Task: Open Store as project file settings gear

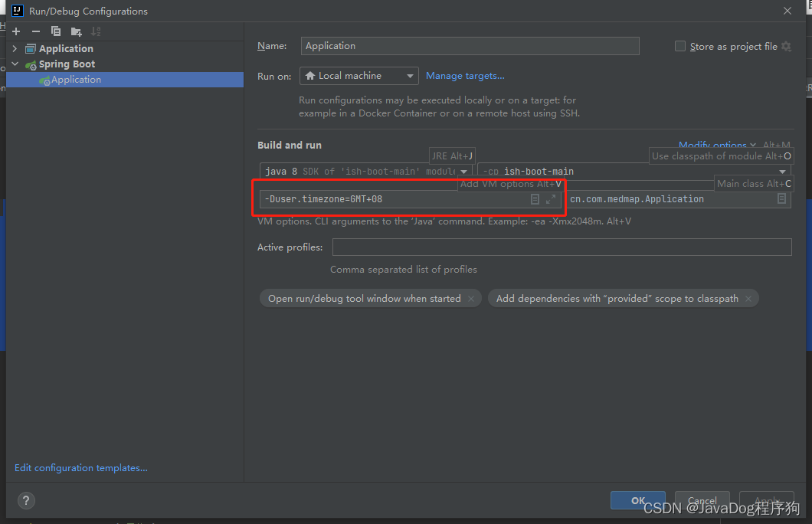Action: coord(786,46)
